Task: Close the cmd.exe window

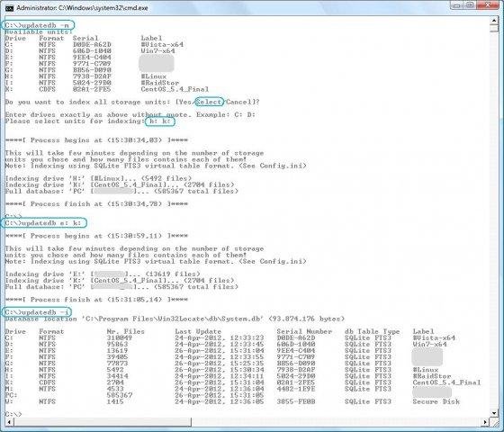Action: pyautogui.click(x=488, y=4)
